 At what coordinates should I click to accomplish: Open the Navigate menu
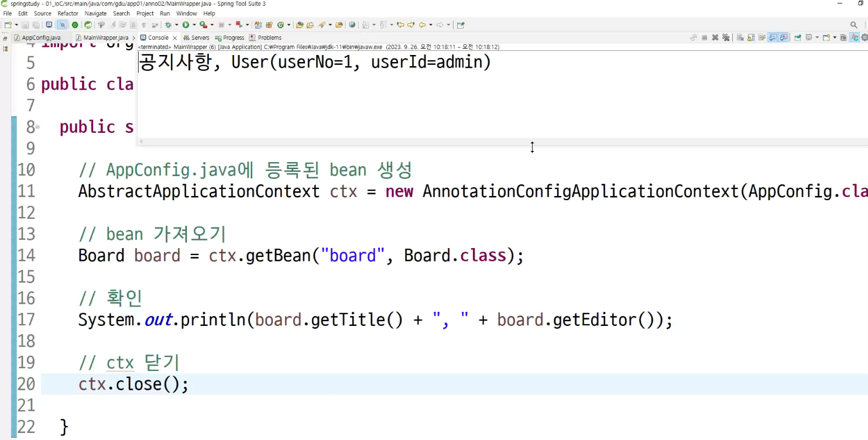(96, 13)
